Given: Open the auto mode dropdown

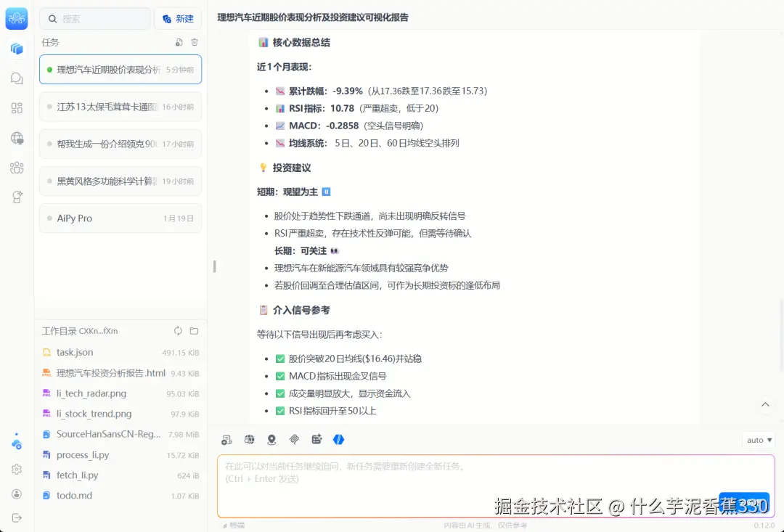Looking at the screenshot, I should pyautogui.click(x=757, y=439).
